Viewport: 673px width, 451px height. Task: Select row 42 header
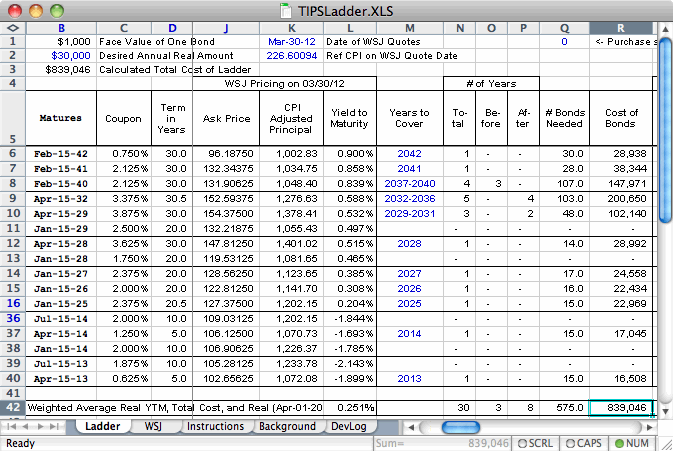click(12, 408)
